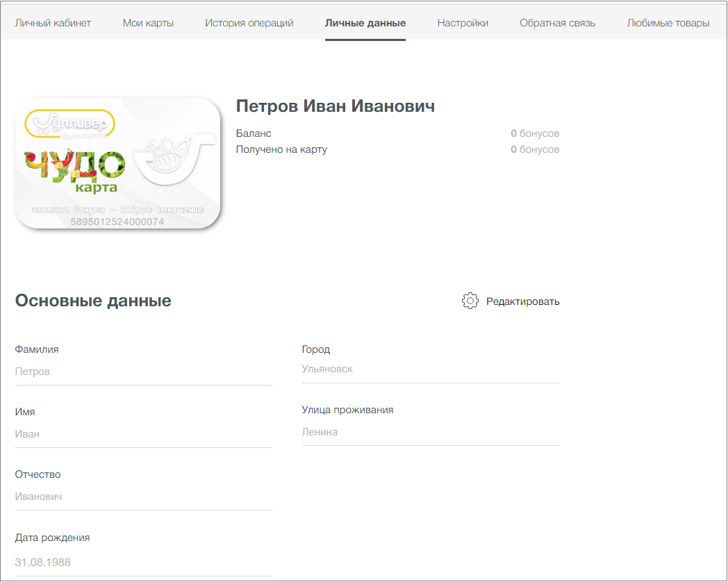
Task: Go to the Настройки tab
Action: click(463, 23)
